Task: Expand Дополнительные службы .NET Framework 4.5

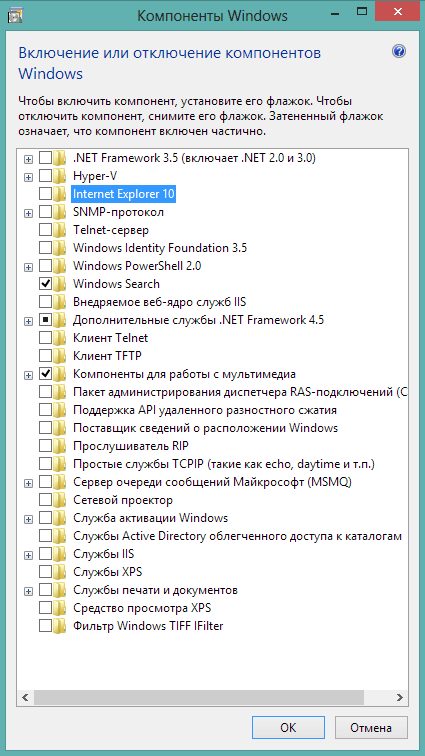Action: pos(28,321)
